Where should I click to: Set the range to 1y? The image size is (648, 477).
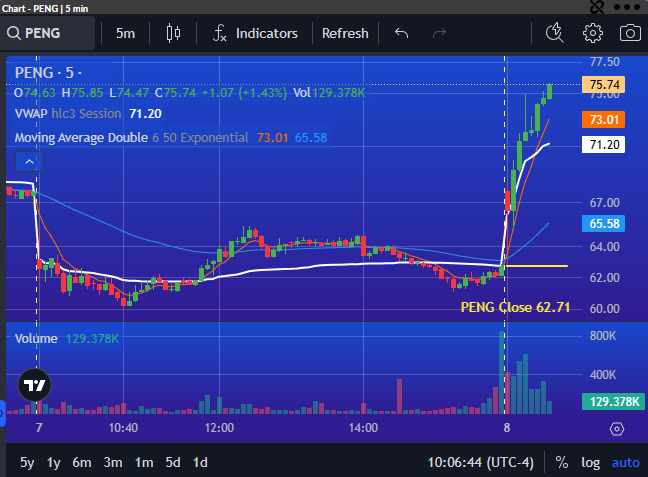click(54, 462)
